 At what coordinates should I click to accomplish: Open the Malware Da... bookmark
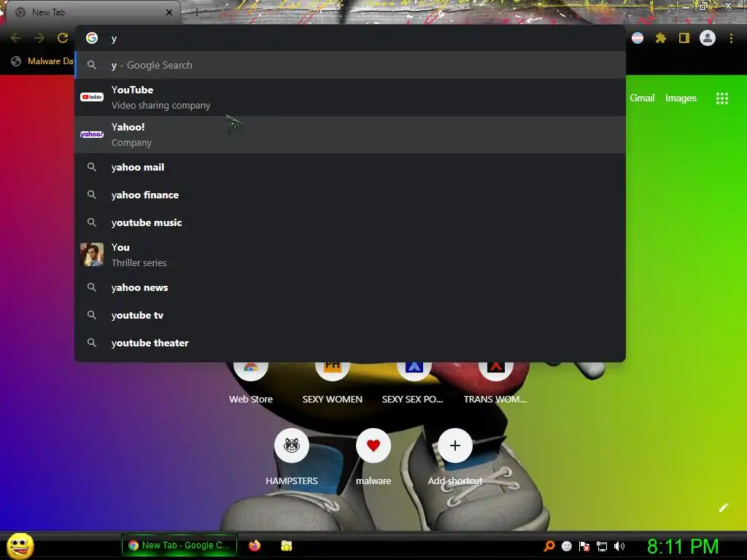click(x=42, y=61)
